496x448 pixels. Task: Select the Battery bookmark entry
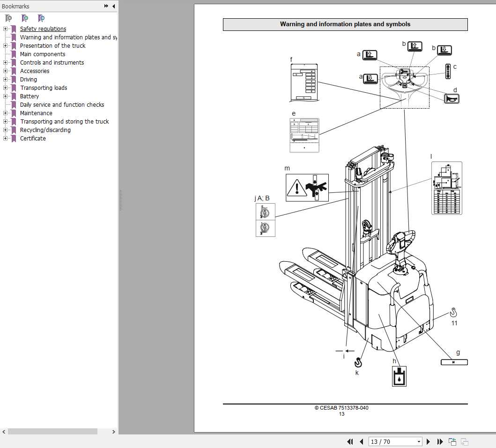tap(29, 96)
